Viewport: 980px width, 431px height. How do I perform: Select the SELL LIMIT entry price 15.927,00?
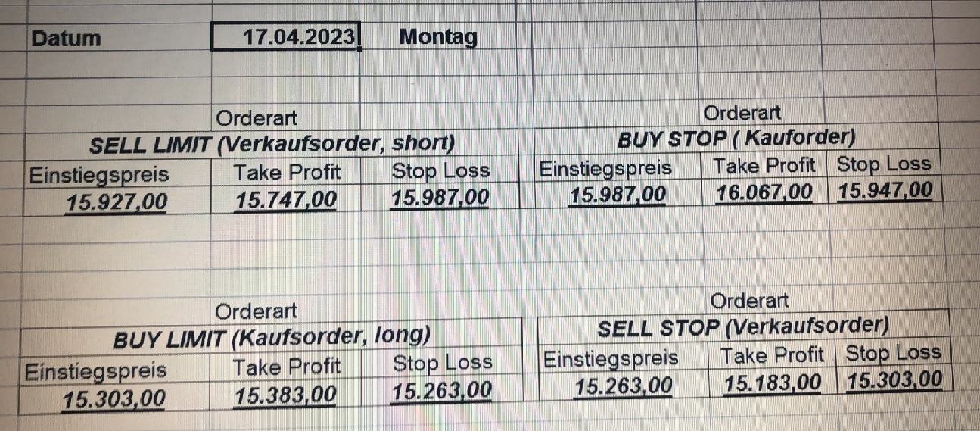click(116, 201)
